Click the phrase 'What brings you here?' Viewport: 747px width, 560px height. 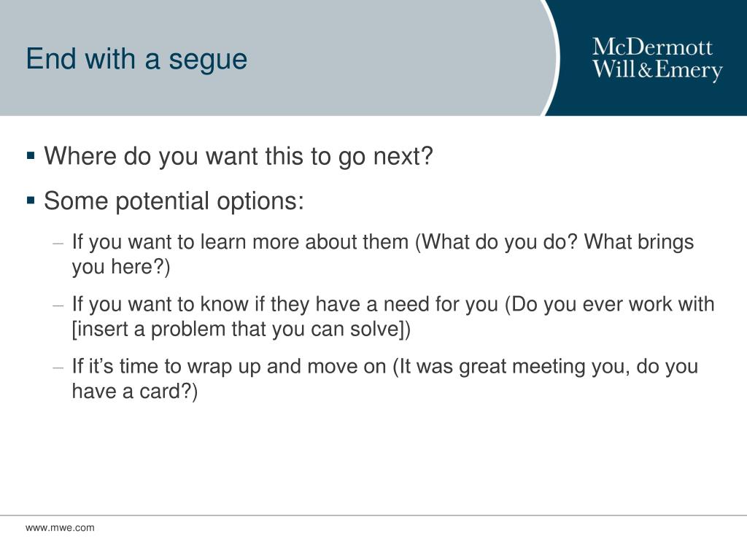pos(382,254)
